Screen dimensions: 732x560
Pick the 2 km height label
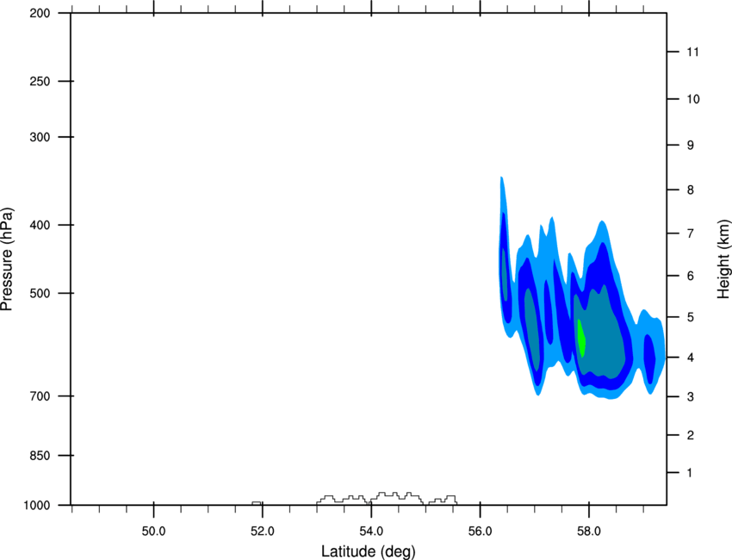pyautogui.click(x=691, y=435)
